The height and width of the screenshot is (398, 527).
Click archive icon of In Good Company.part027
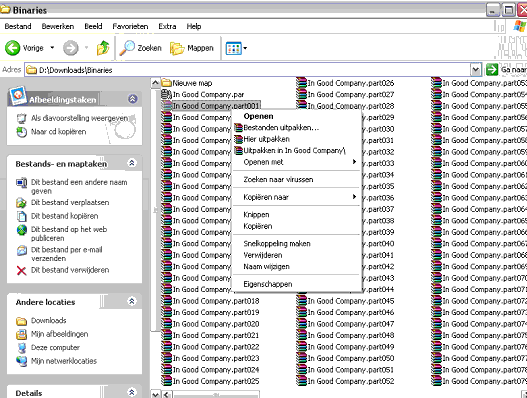[301, 94]
